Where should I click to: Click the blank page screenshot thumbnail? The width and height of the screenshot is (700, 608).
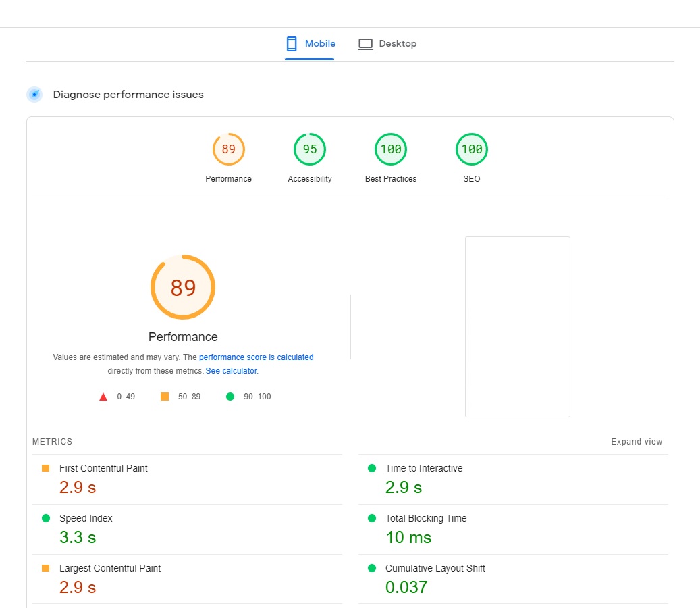[518, 327]
